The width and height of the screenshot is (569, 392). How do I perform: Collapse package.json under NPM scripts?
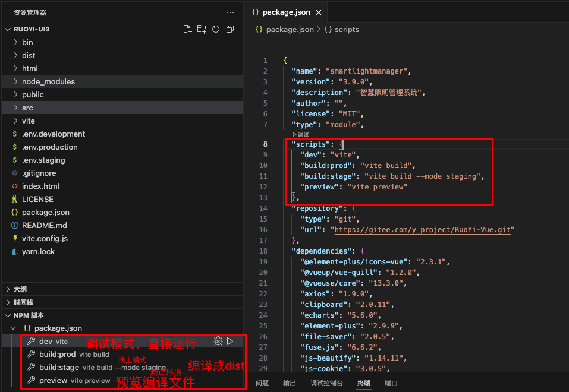[14, 328]
